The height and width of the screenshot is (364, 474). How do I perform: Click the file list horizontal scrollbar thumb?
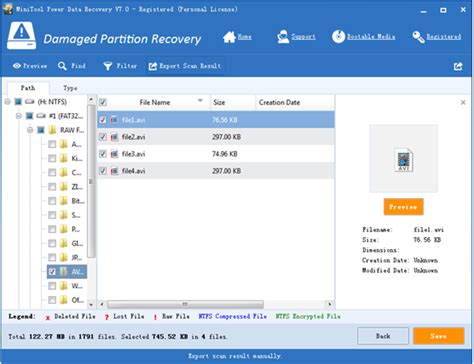pos(185,304)
